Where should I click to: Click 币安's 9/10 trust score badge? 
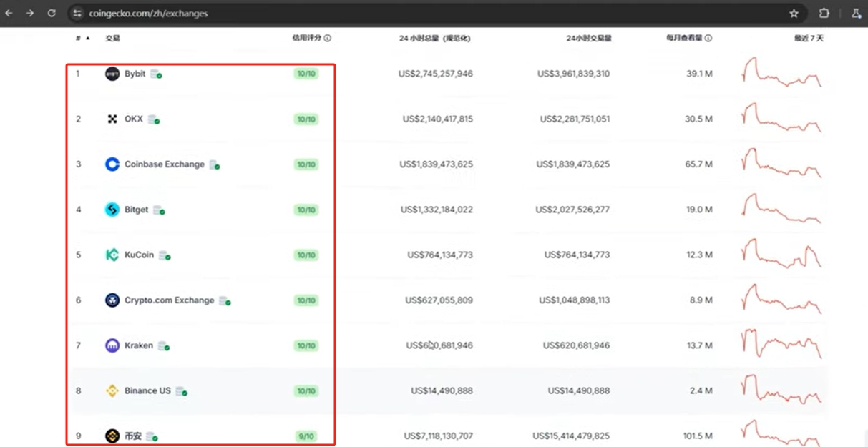click(x=306, y=436)
